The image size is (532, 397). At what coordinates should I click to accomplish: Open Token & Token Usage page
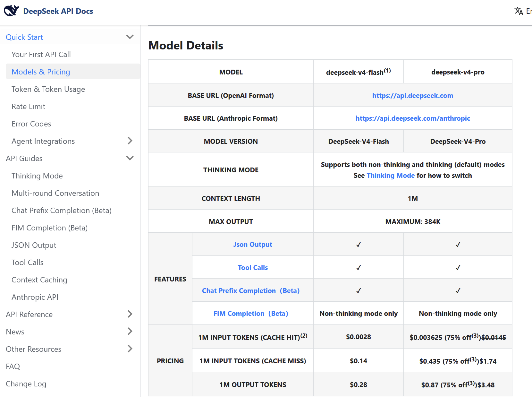48,89
